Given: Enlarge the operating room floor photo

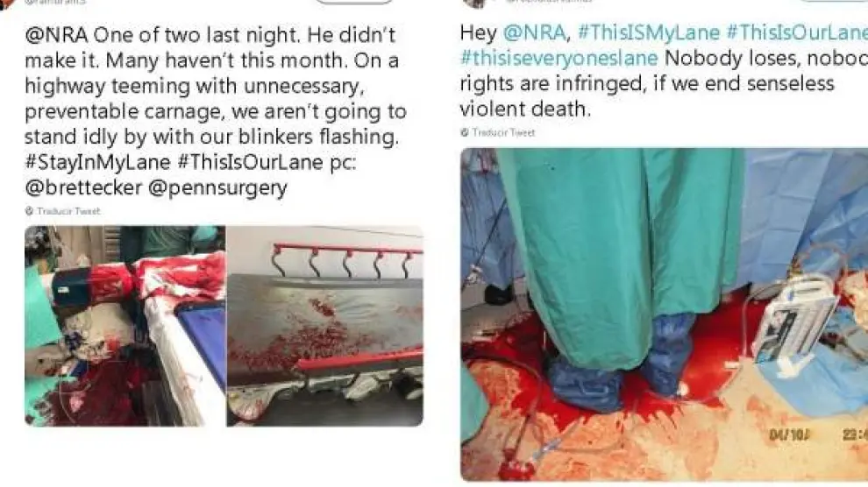Looking at the screenshot, I should (665, 314).
